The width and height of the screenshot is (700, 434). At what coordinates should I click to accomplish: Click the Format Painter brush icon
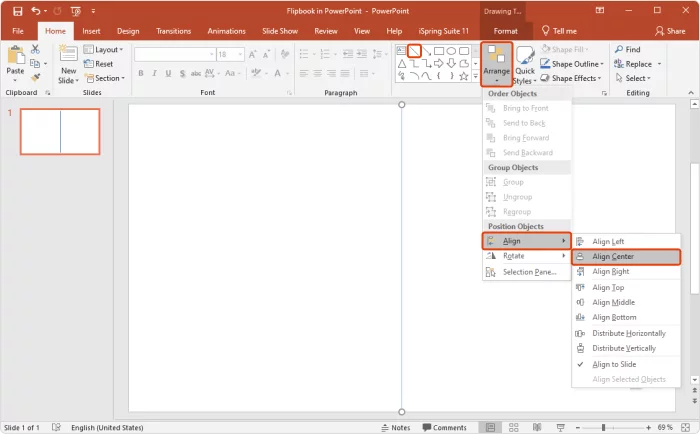click(x=35, y=78)
